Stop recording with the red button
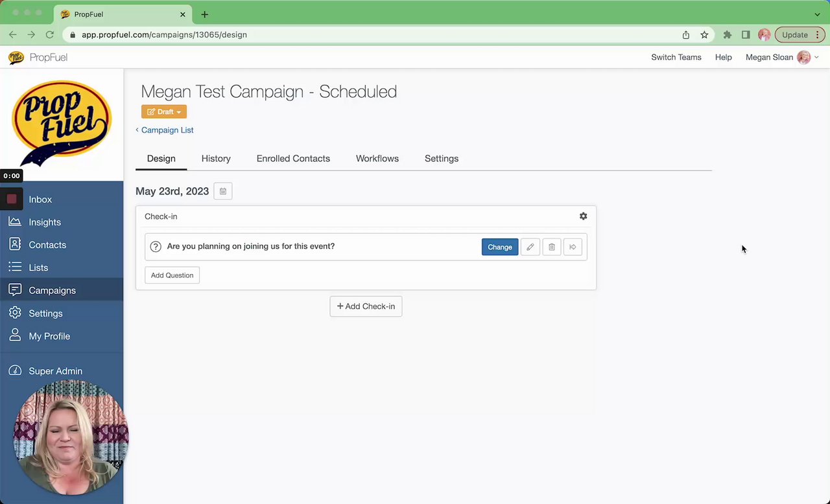Image resolution: width=830 pixels, height=504 pixels. coord(12,199)
